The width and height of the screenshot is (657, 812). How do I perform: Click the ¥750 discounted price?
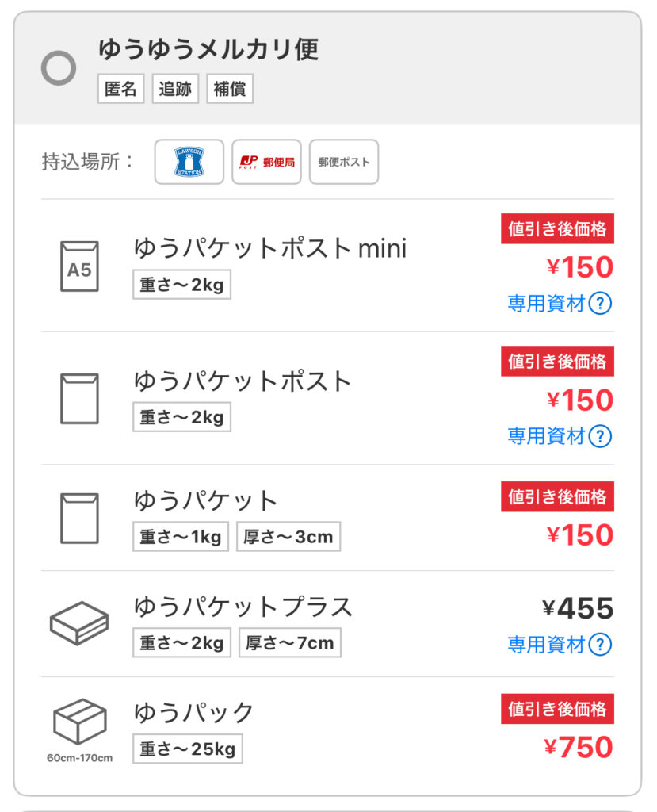(x=579, y=747)
